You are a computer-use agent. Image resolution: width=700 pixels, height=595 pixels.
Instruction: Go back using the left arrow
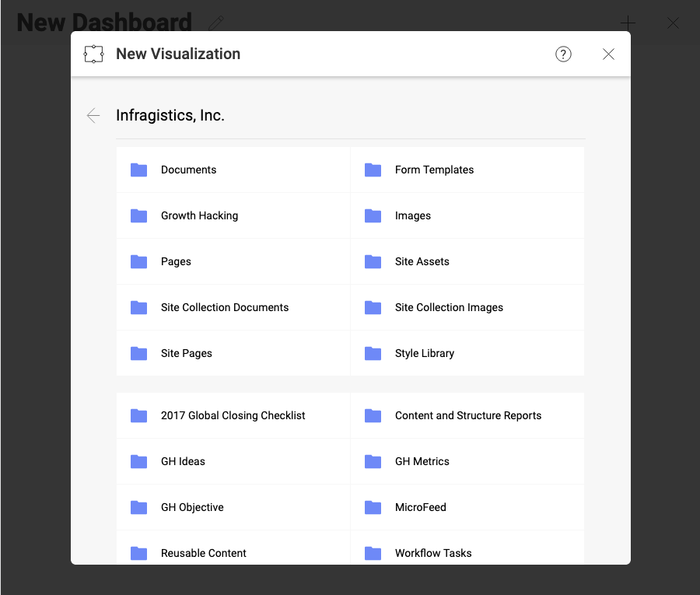coord(93,116)
